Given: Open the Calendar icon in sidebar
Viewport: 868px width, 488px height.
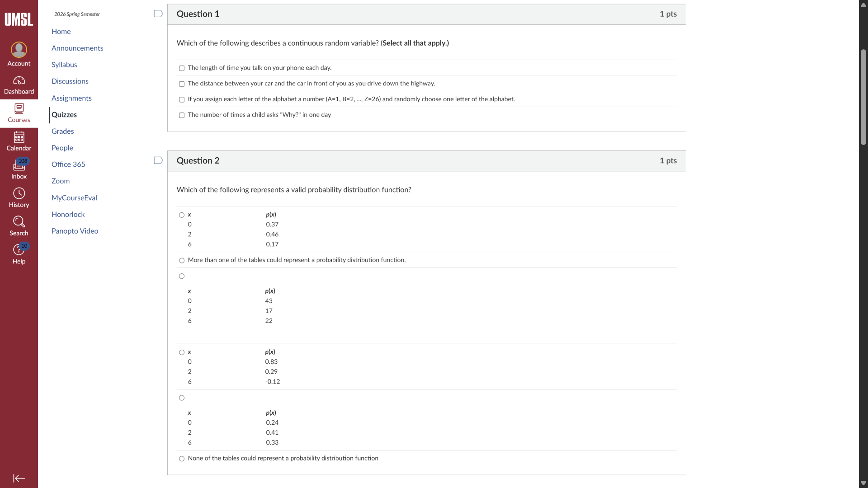Looking at the screenshot, I should click(x=19, y=137).
